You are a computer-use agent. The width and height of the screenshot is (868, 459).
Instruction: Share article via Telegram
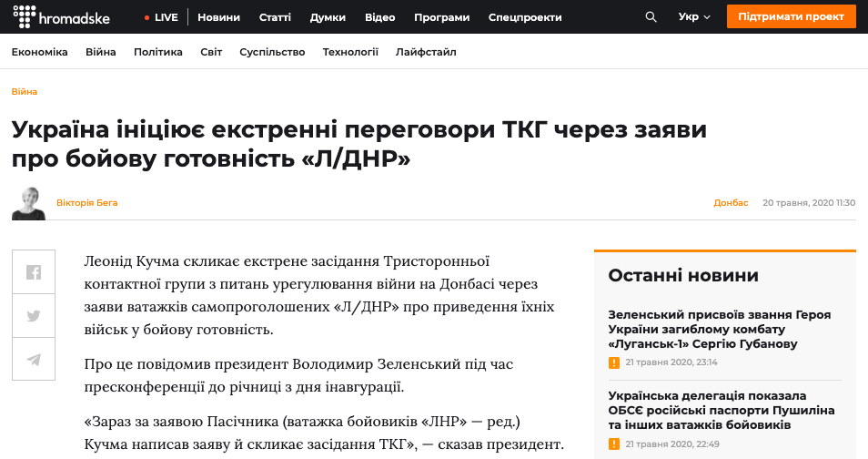(34, 359)
